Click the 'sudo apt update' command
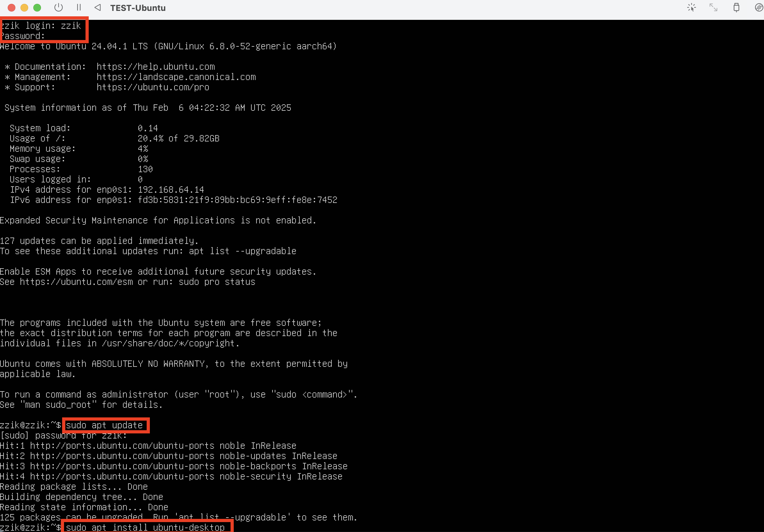This screenshot has width=764, height=532. pos(104,425)
